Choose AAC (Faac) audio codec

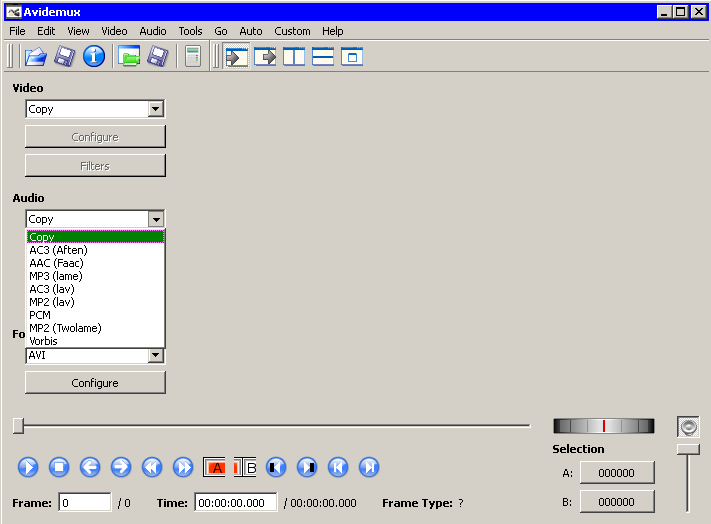(95, 263)
